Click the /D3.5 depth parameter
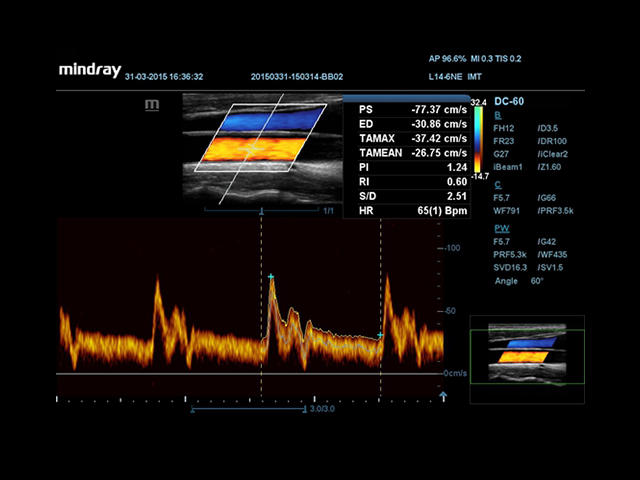This screenshot has height=480, width=640. coord(548,128)
